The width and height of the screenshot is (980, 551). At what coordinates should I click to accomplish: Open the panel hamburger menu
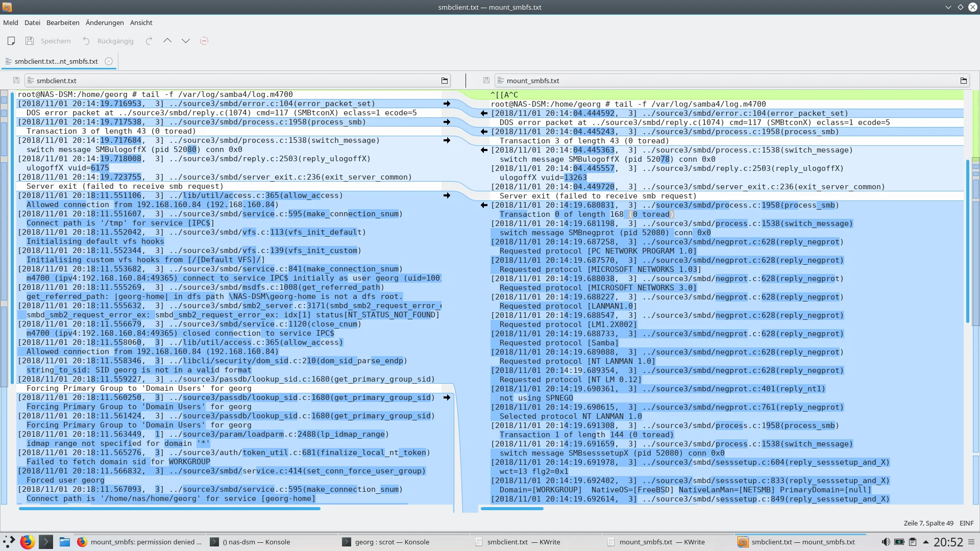tap(971, 542)
